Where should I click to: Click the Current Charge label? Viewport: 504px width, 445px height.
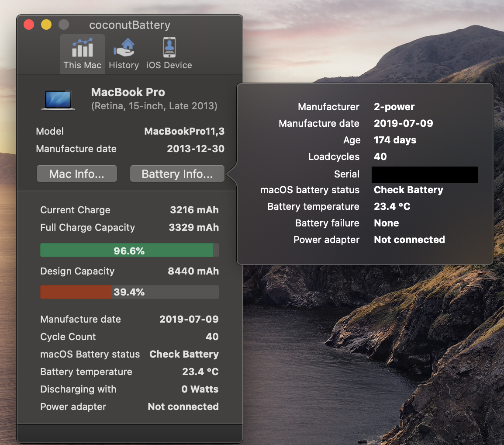[x=75, y=210]
